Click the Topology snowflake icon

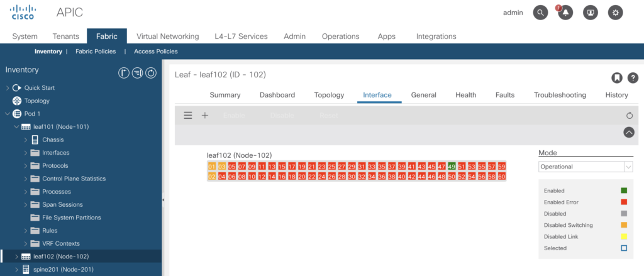17,101
